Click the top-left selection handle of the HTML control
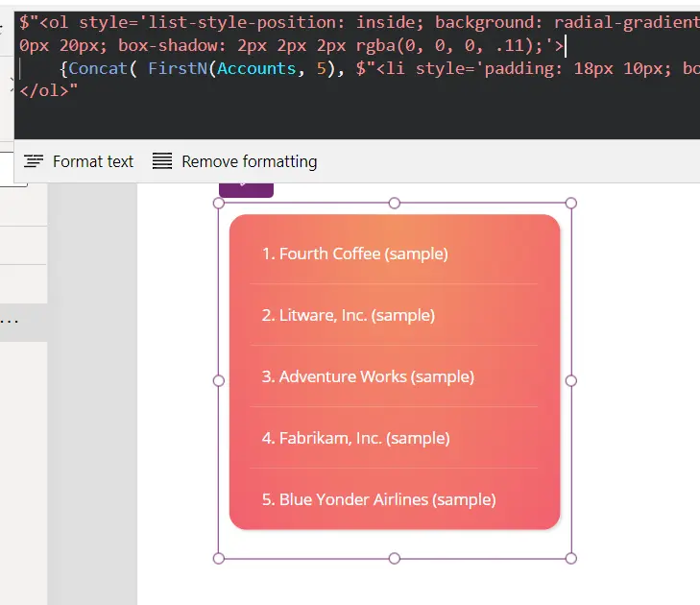 [219, 204]
